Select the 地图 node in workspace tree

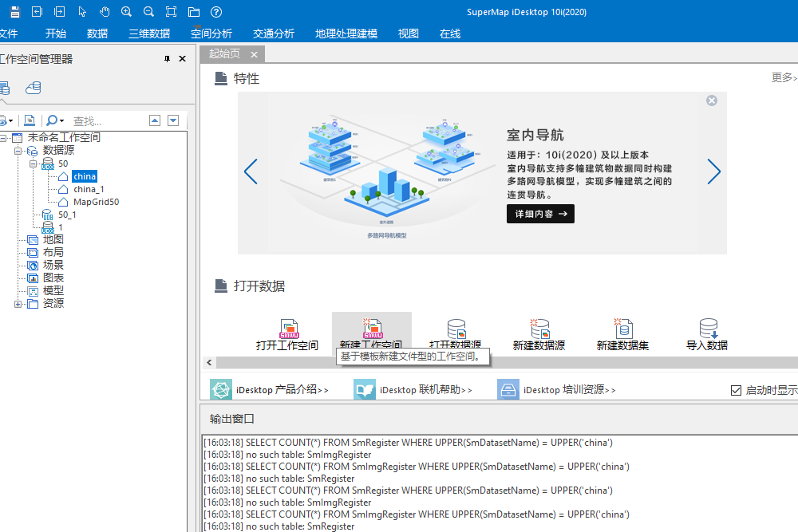[53, 239]
